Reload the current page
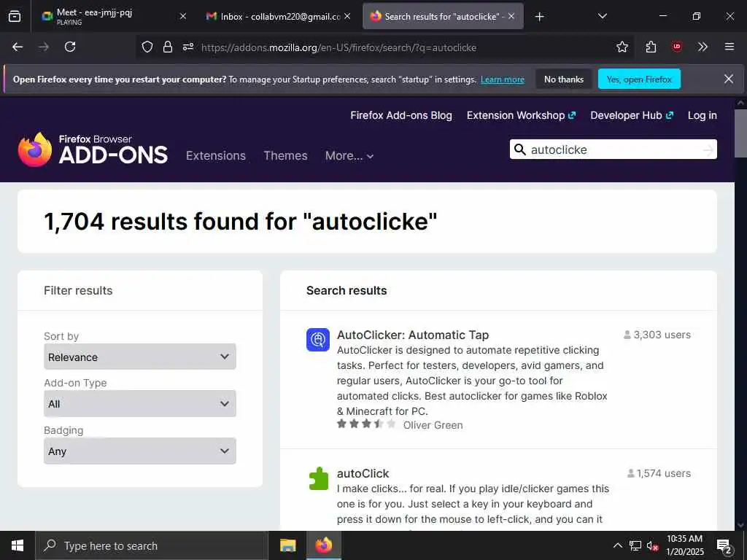The image size is (747, 560). [x=70, y=47]
